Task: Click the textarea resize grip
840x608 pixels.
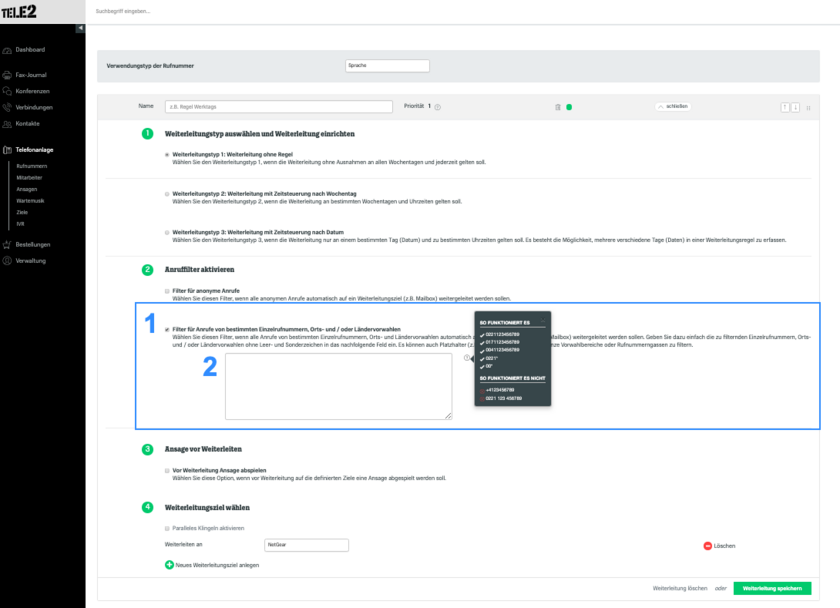Action: [x=448, y=416]
